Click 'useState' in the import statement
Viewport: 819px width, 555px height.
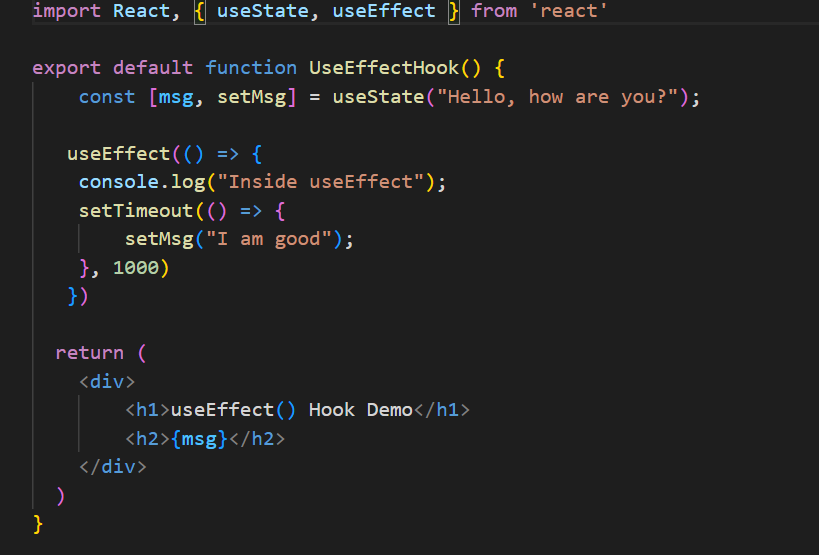(262, 11)
